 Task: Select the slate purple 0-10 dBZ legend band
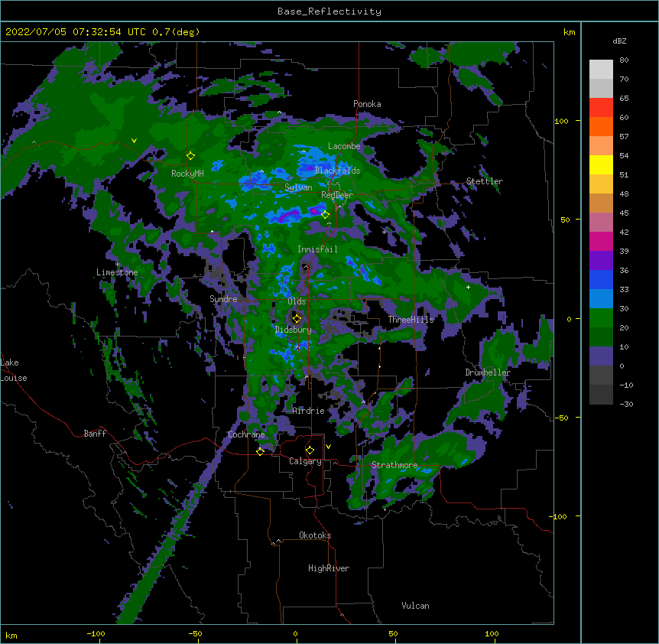coord(601,356)
